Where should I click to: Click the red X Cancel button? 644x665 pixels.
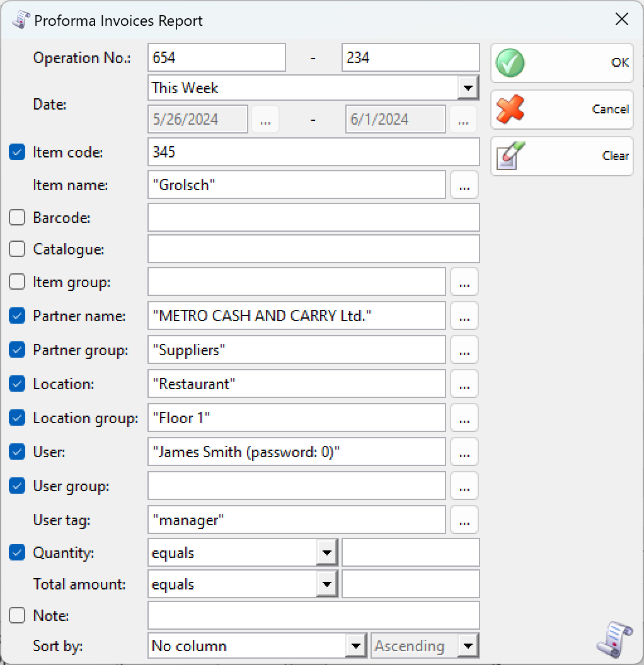[x=561, y=110]
